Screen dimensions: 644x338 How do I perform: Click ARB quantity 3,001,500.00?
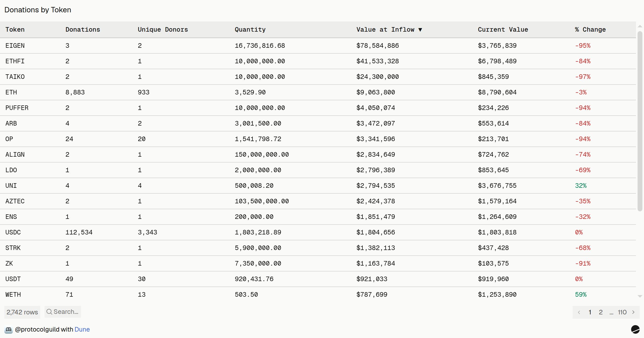tap(258, 123)
